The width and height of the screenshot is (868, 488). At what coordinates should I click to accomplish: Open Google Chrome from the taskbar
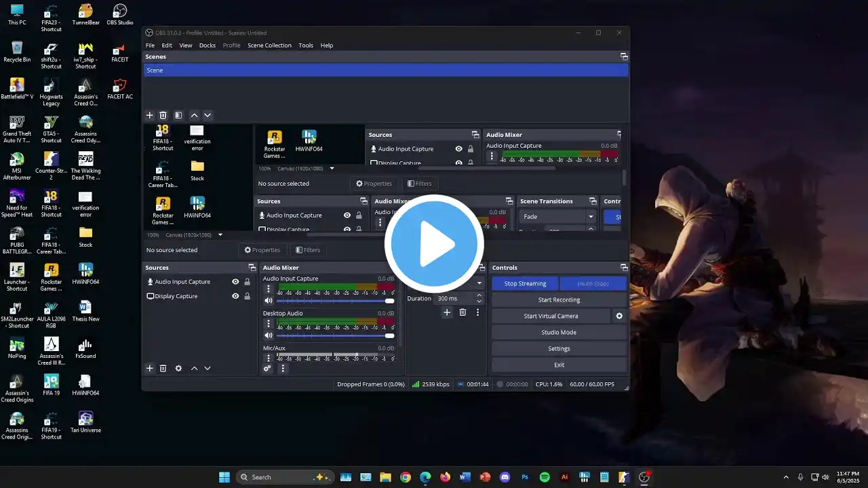point(406,477)
